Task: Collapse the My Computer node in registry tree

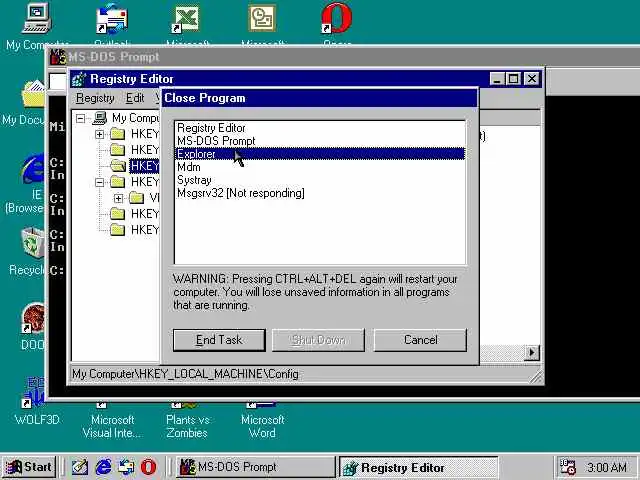Action: pos(80,118)
